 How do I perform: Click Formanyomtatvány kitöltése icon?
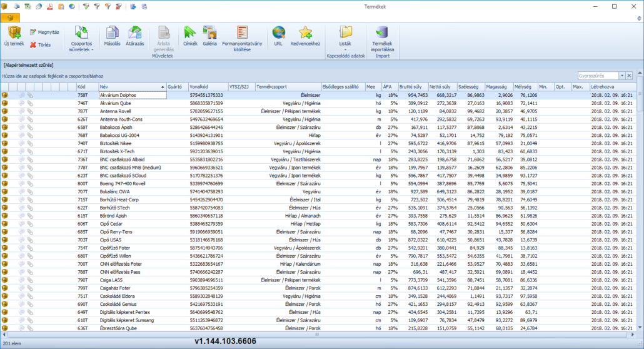click(242, 33)
